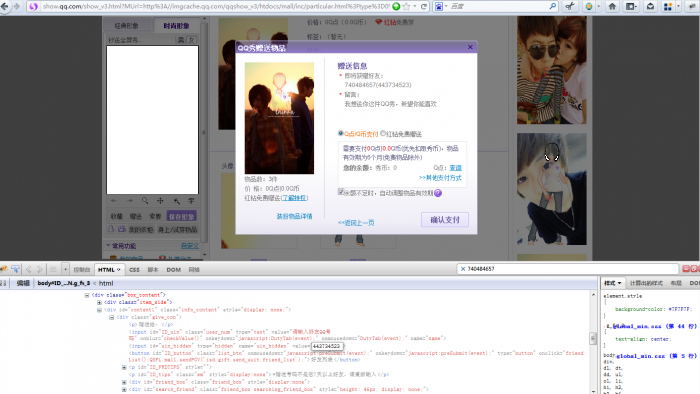
Task: Click the Firebug bug logo icon
Action: (x=4, y=269)
